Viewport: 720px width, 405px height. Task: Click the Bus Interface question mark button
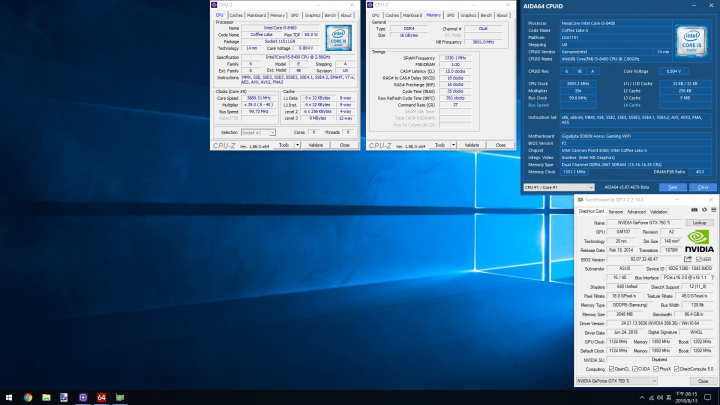[x=711, y=275]
